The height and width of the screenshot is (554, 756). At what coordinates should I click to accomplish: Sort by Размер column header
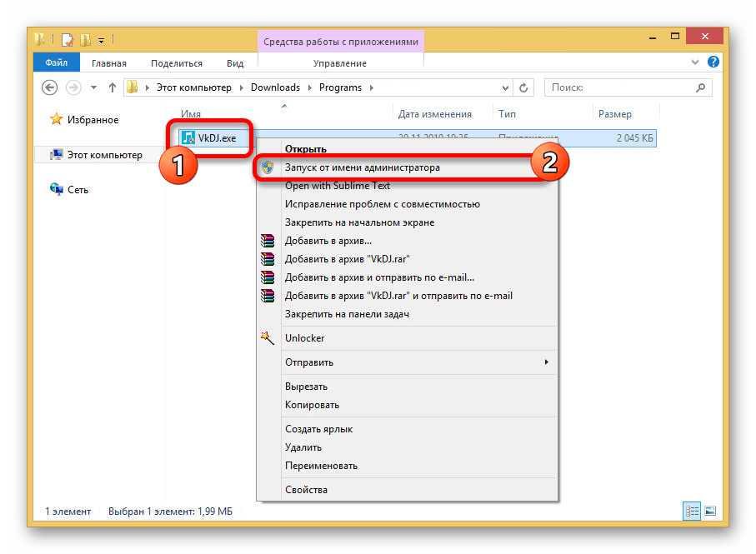(615, 114)
